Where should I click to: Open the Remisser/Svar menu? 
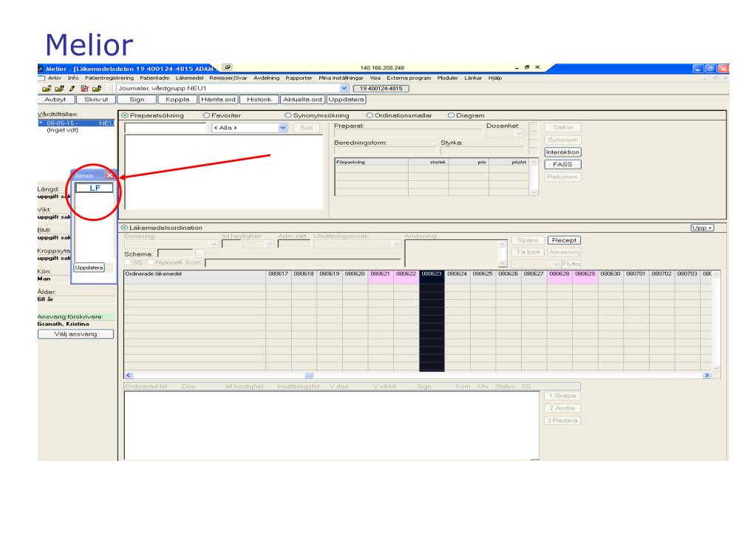click(228, 78)
